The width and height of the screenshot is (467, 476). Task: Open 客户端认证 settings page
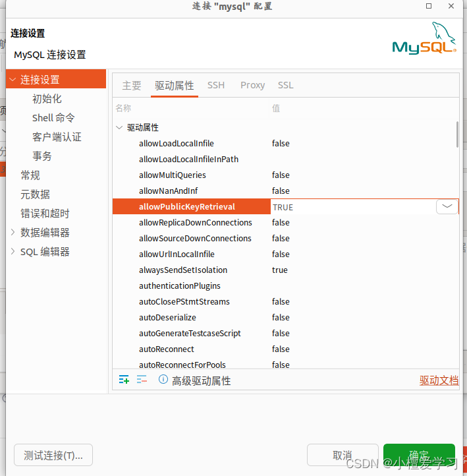(x=57, y=137)
